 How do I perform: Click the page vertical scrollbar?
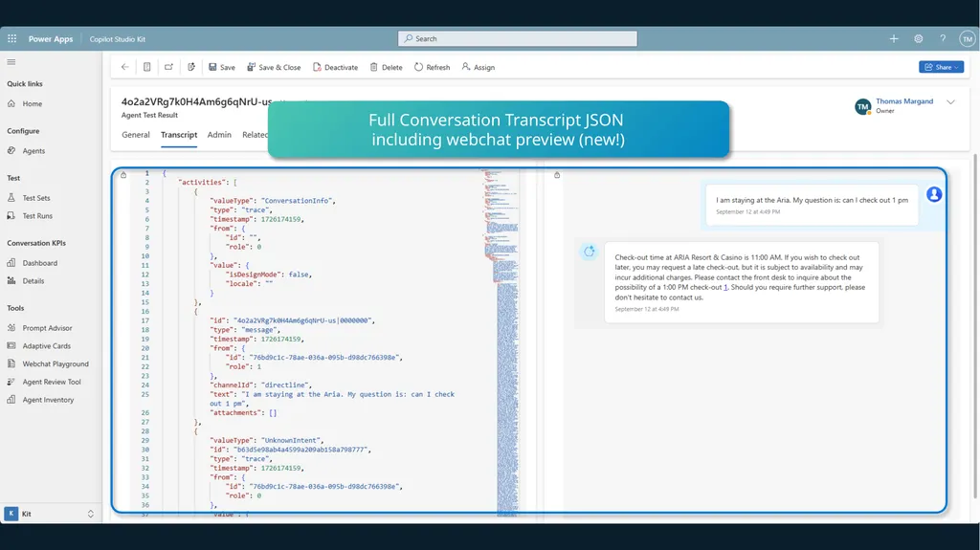(976, 325)
